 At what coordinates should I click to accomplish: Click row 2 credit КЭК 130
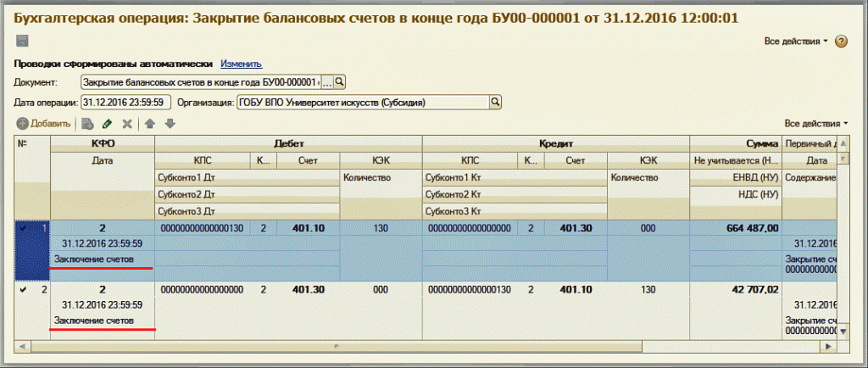click(648, 289)
